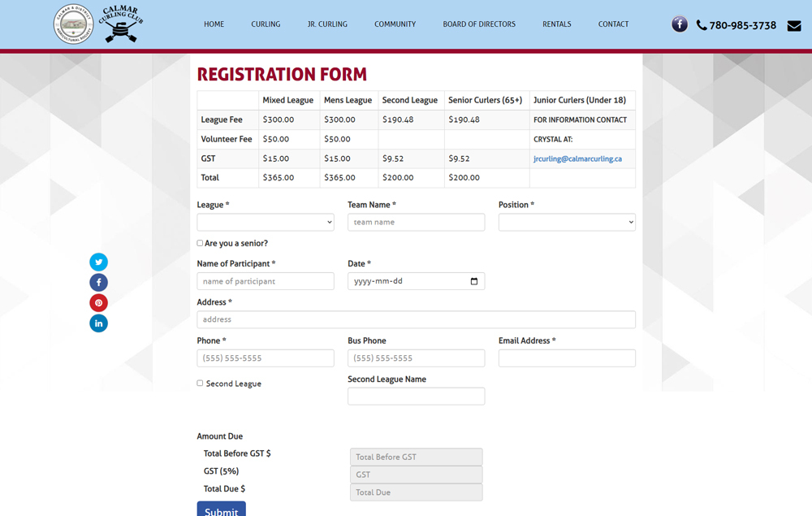Viewport: 812px width, 516px height.
Task: Click the Facebook share icon in sidebar
Action: (98, 283)
